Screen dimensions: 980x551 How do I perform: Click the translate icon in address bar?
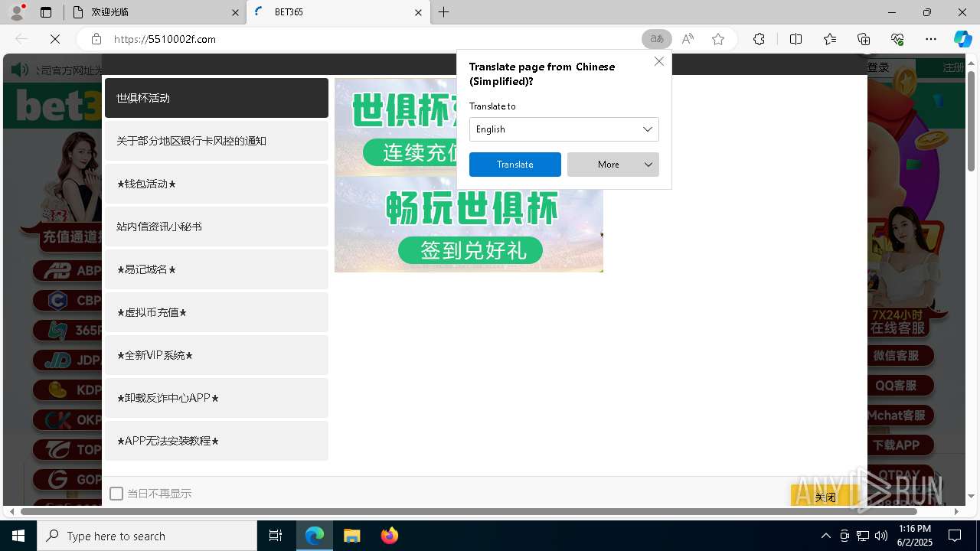pyautogui.click(x=657, y=39)
